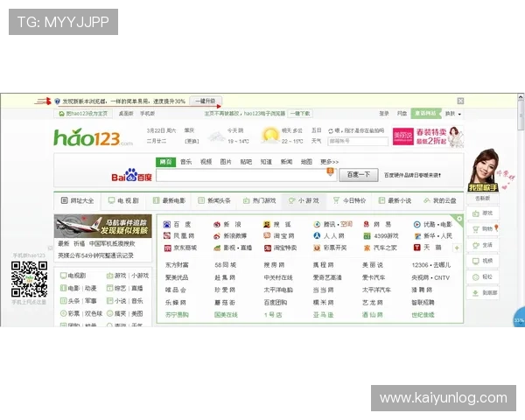Select the 视频 search tab
525x420 pixels.
pos(206,162)
